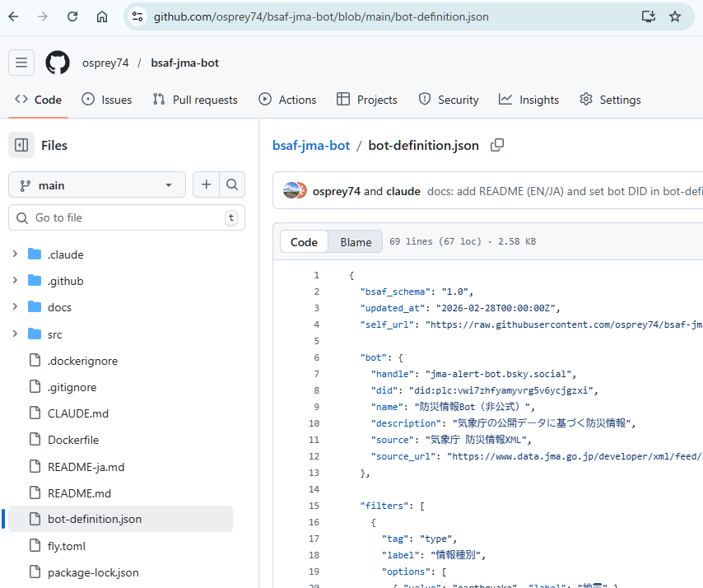Open the bsaf-jma-bot breadcrumb link

(x=311, y=144)
